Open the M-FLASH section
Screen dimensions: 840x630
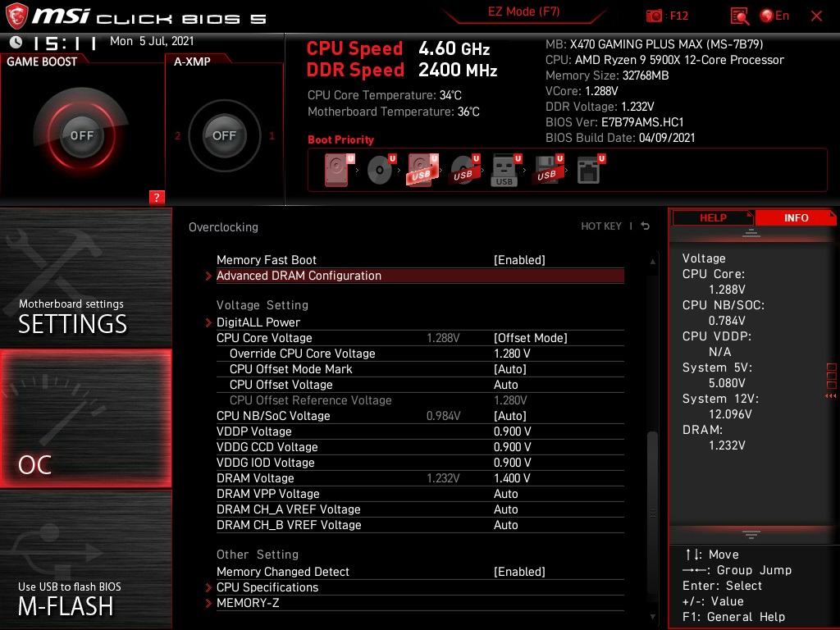(85, 559)
